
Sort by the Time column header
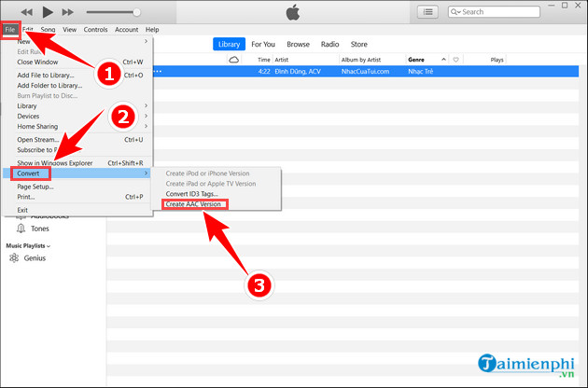[x=263, y=60]
